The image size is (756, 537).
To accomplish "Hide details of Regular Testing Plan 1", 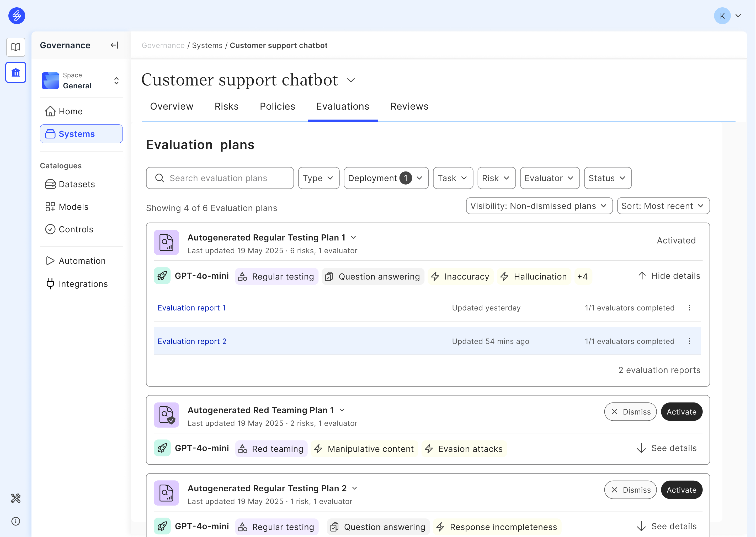I will [669, 276].
